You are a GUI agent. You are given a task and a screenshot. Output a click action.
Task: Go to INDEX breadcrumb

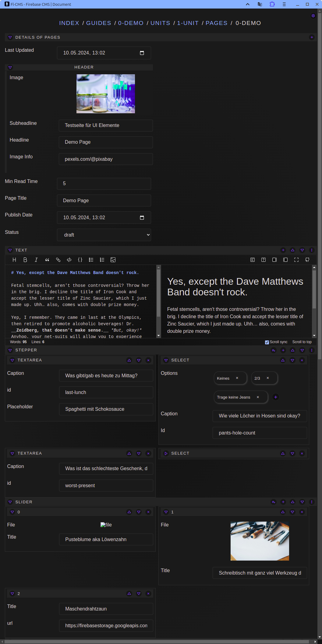tap(69, 23)
